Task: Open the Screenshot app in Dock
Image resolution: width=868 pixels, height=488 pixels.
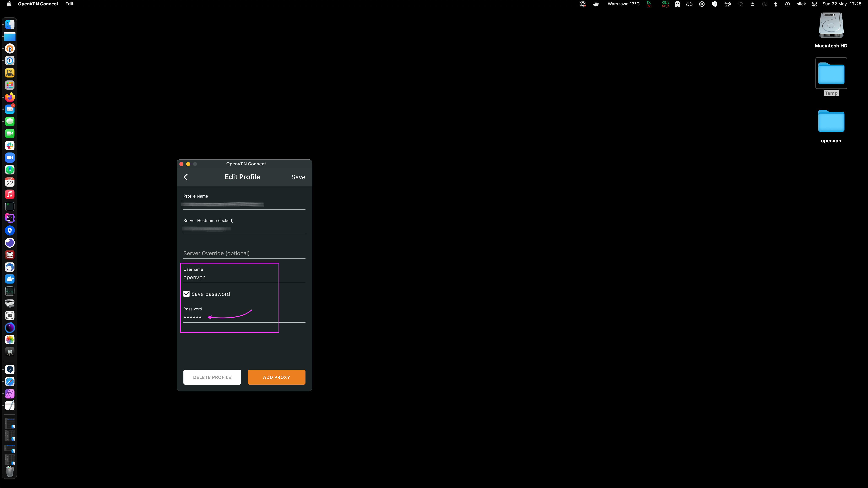Action: 10,315
